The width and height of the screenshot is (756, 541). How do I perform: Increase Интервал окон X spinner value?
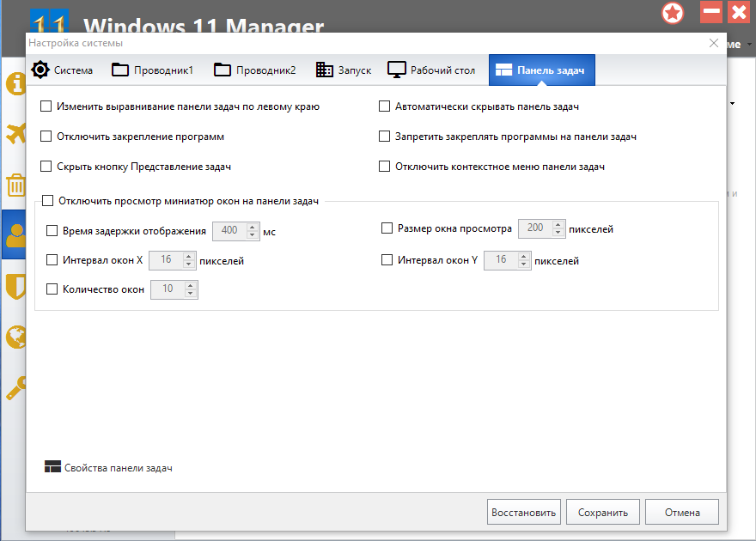[x=188, y=256]
